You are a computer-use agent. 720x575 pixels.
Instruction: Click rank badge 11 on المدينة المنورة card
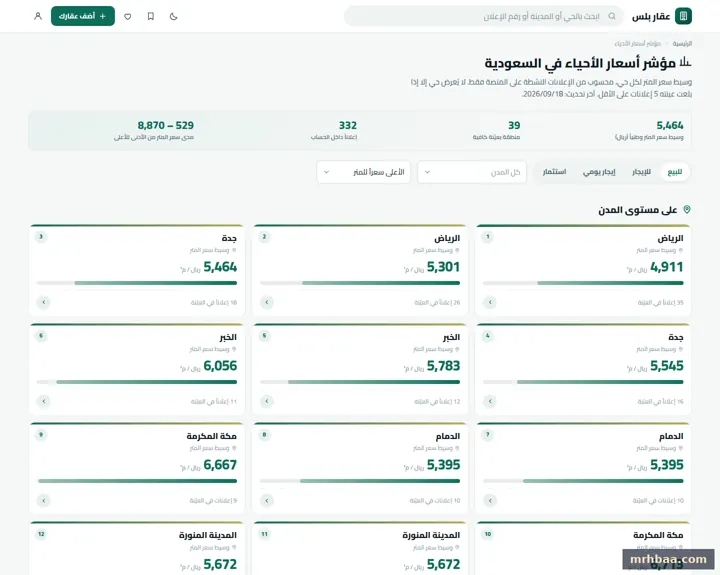pyautogui.click(x=264, y=534)
